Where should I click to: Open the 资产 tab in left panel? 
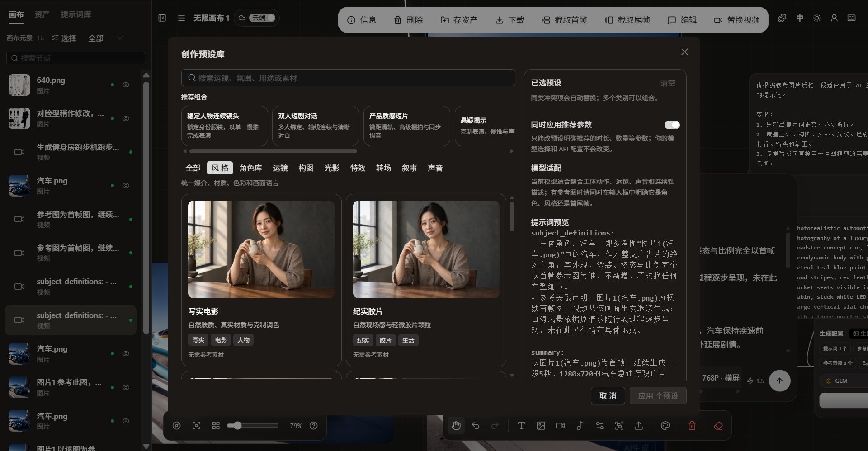click(42, 14)
